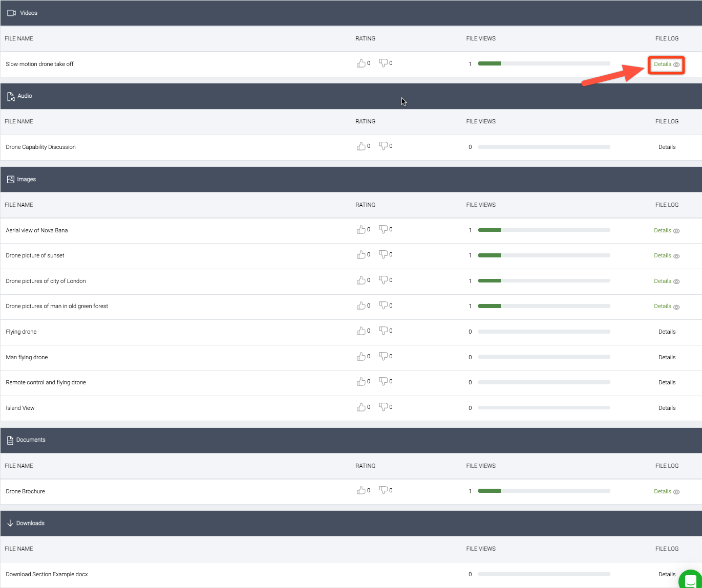The image size is (702, 588).
Task: Click eye icon beside Drone Brochure details
Action: 676,492
